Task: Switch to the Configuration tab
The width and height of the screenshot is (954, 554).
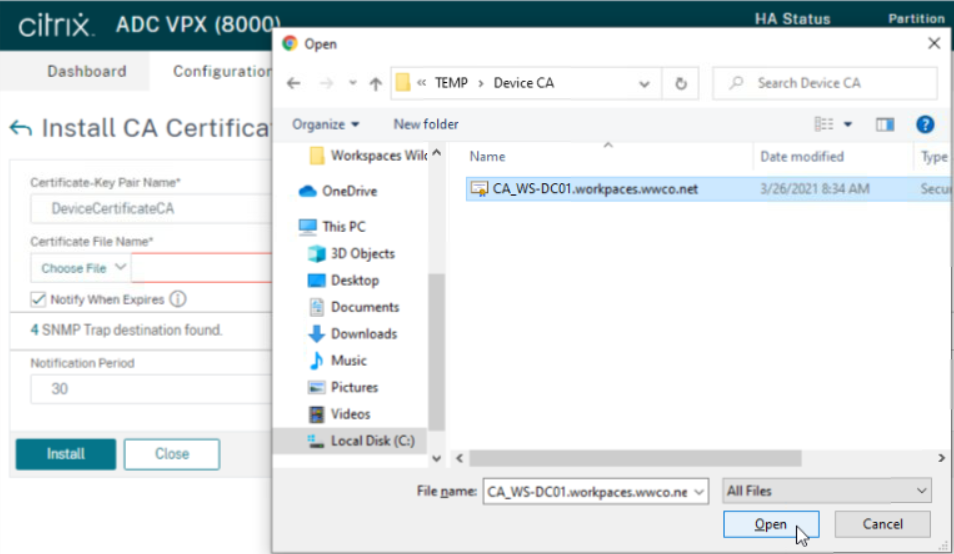Action: 222,71
